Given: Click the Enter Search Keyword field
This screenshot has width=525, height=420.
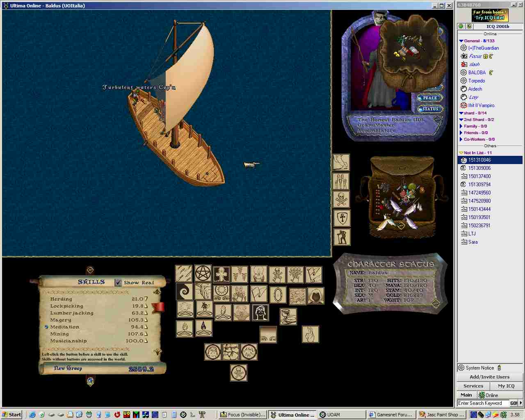Looking at the screenshot, I should 483,403.
